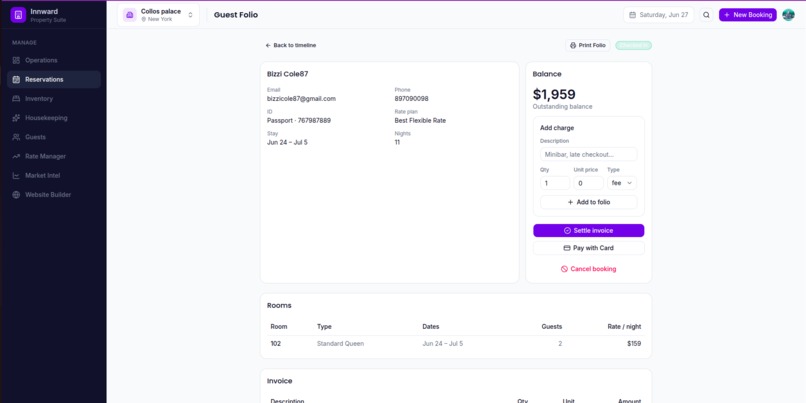
Task: Click Best Flexible Rate text
Action: pos(420,121)
